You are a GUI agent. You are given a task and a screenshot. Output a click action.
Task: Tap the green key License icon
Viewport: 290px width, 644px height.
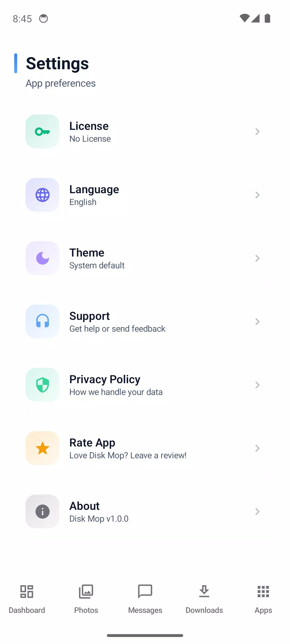pyautogui.click(x=42, y=131)
